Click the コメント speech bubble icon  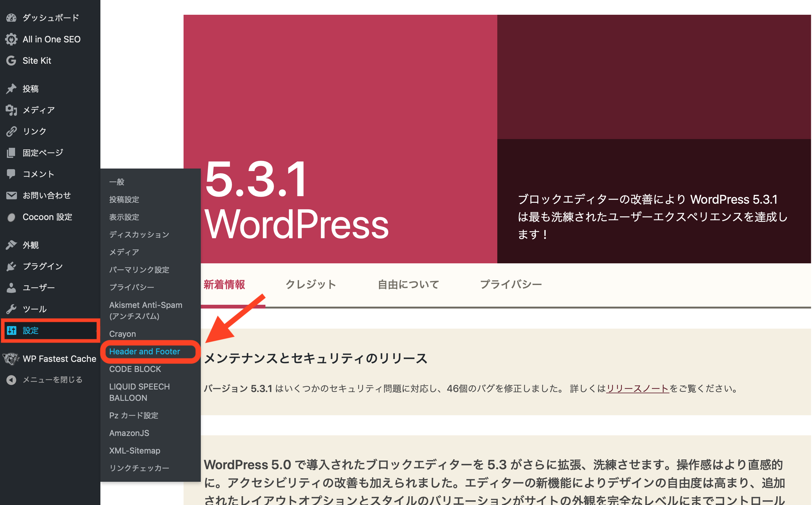coord(11,174)
